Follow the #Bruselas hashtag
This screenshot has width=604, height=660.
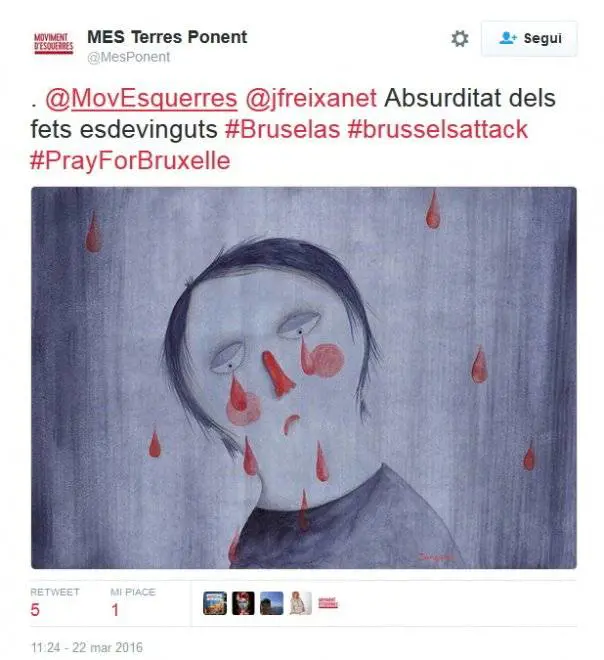(x=282, y=129)
